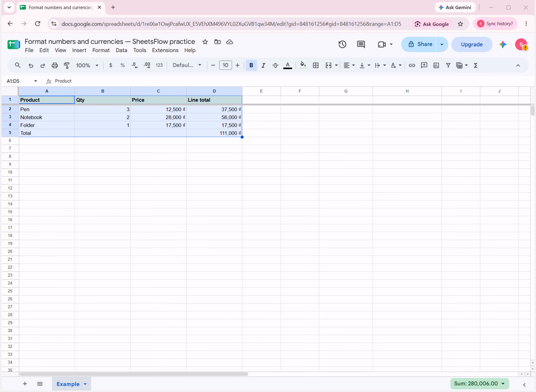Bookmark this page with address bar star
Screen dimensions: 536x392
pyautogui.click(x=460, y=24)
